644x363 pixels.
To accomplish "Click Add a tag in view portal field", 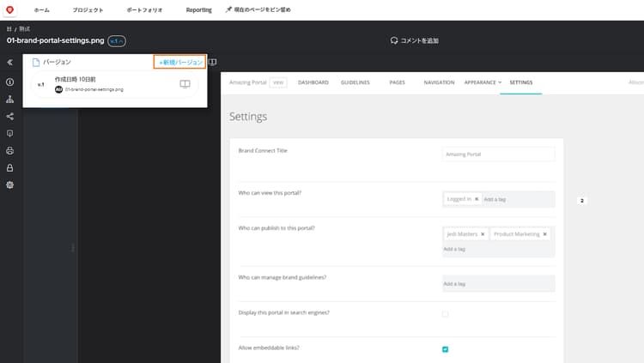I will (495, 200).
